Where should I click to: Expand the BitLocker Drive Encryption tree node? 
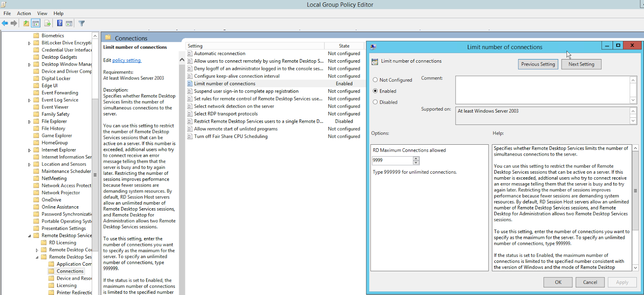(x=29, y=43)
